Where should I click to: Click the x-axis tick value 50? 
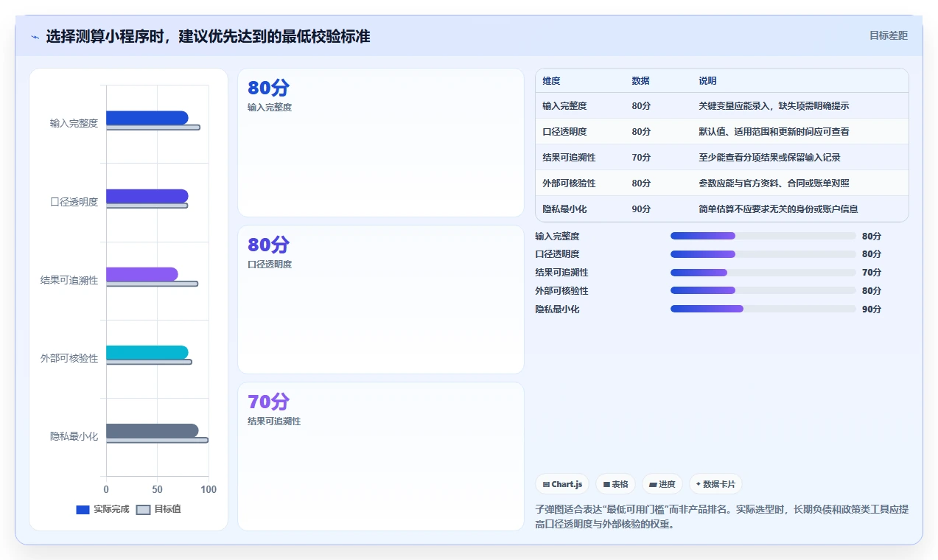point(157,489)
